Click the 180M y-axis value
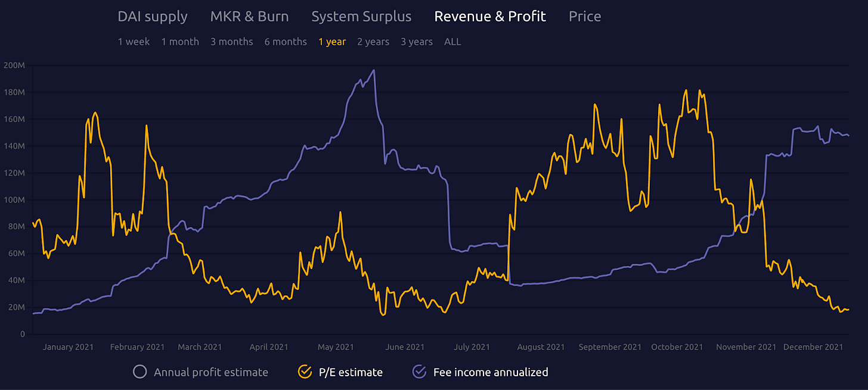The width and height of the screenshot is (868, 390). pyautogui.click(x=14, y=92)
